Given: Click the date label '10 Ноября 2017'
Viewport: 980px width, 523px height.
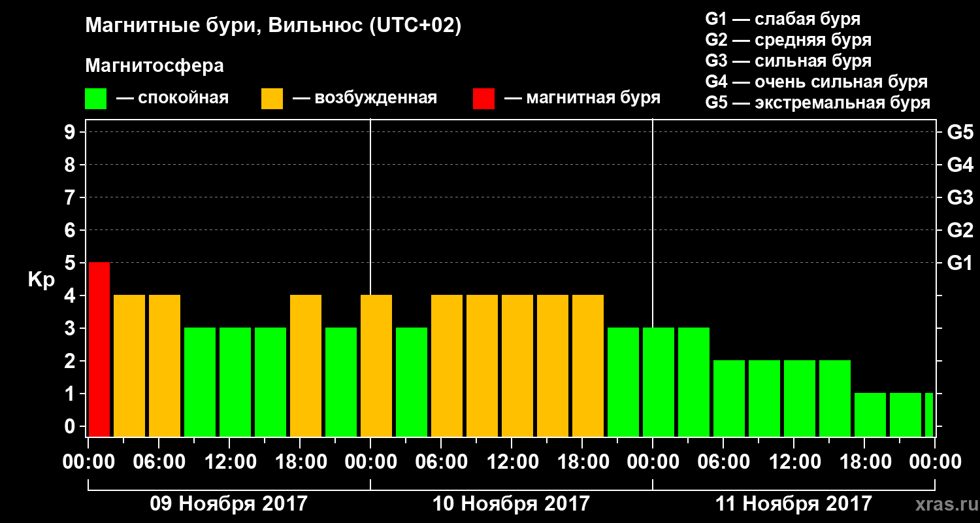Looking at the screenshot, I should 511,504.
